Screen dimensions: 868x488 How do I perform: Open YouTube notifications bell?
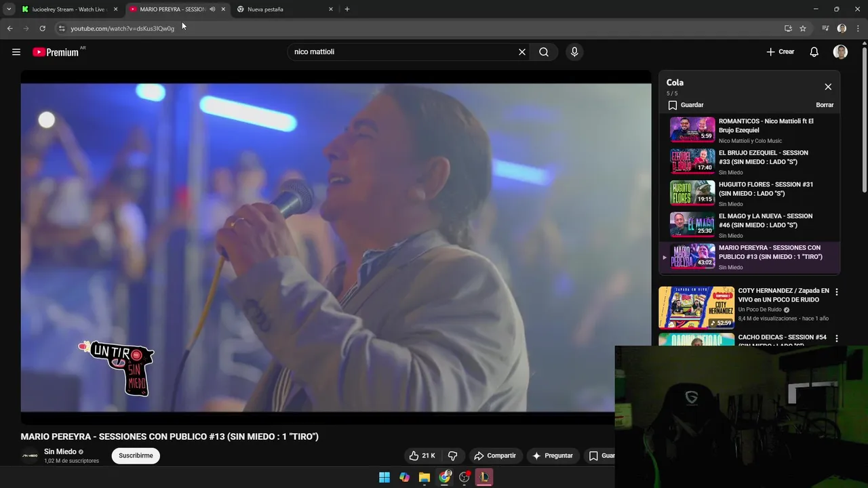point(814,52)
